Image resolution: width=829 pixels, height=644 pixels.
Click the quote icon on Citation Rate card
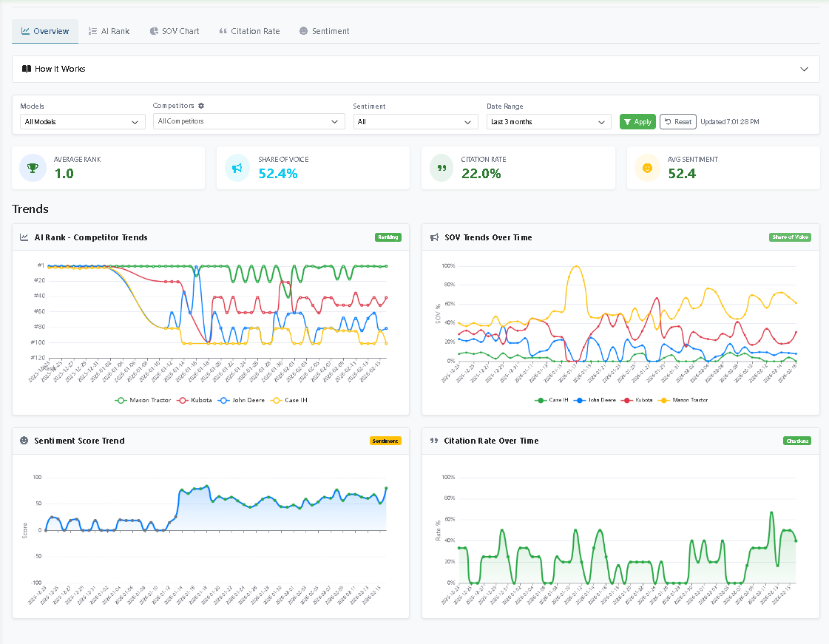(441, 168)
